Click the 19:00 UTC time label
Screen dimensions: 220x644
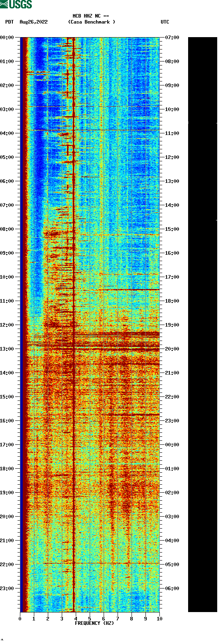coord(172,325)
